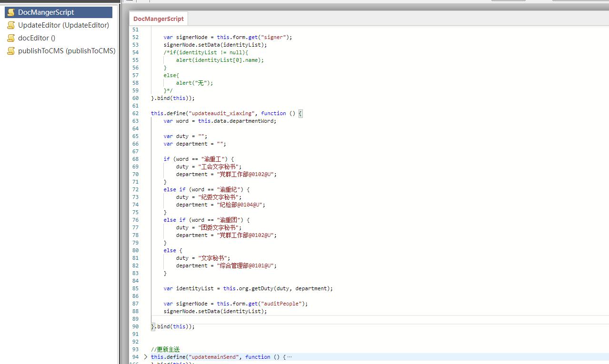
Task: Click the "updateaudit_xiaxing" string in code
Action: click(x=223, y=113)
